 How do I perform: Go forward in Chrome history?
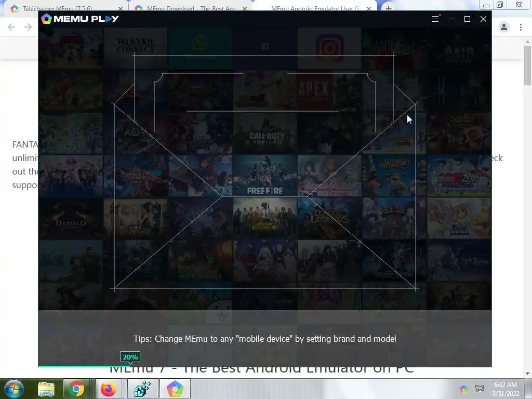[x=28, y=27]
